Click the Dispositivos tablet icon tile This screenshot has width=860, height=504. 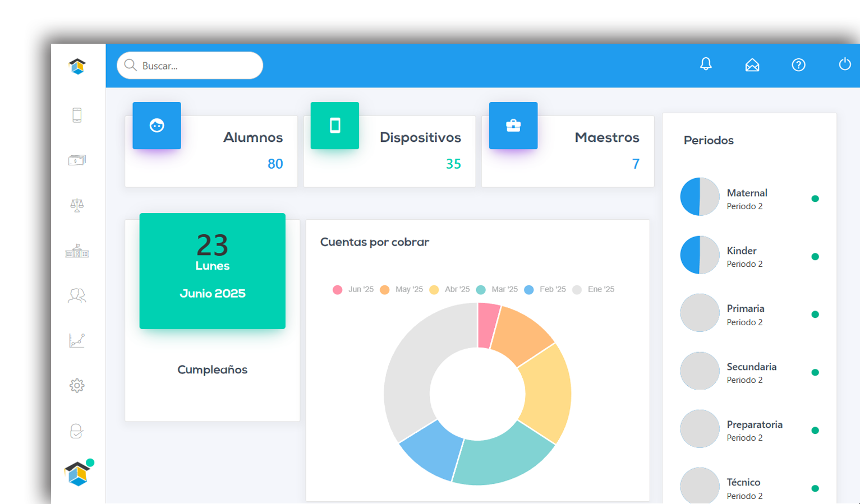pos(335,126)
